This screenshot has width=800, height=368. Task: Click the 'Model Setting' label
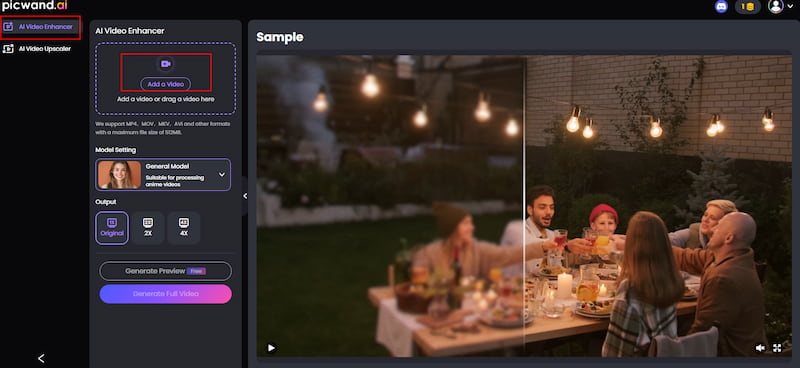click(116, 150)
